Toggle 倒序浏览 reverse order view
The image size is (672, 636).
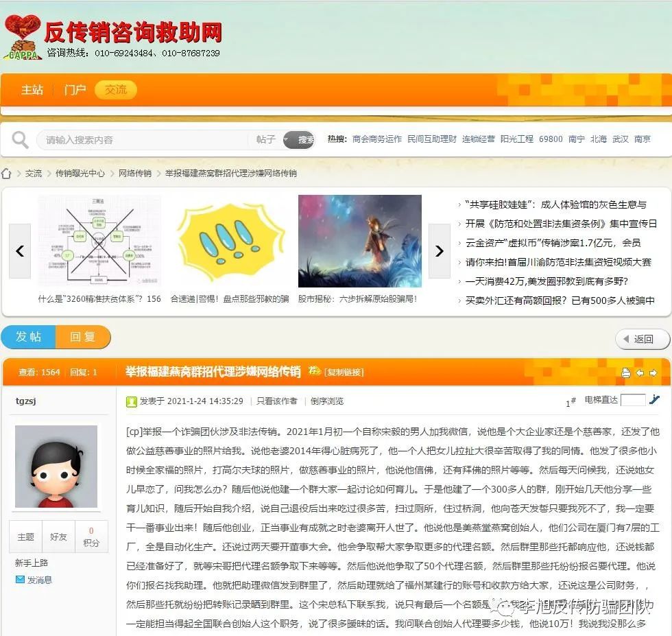(x=327, y=401)
